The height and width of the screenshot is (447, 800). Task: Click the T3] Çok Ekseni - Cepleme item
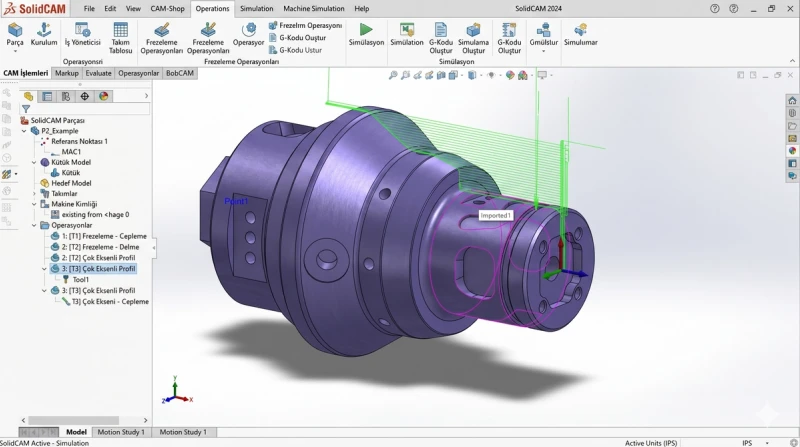pos(105,302)
